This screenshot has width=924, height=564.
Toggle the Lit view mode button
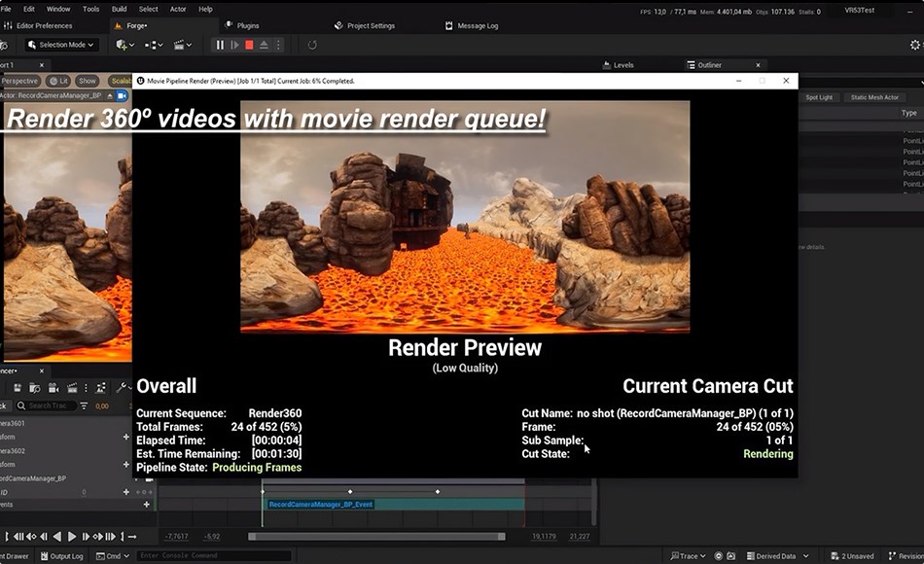58,81
